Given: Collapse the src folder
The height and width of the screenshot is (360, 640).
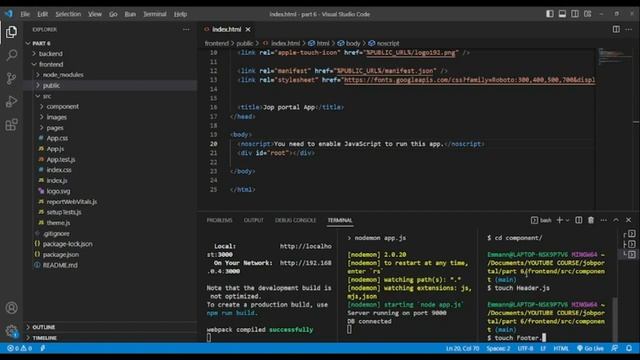Looking at the screenshot, I should (x=47, y=96).
